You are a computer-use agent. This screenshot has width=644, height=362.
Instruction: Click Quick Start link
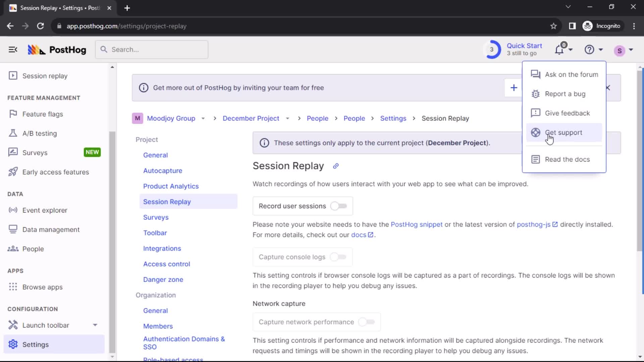point(524,46)
